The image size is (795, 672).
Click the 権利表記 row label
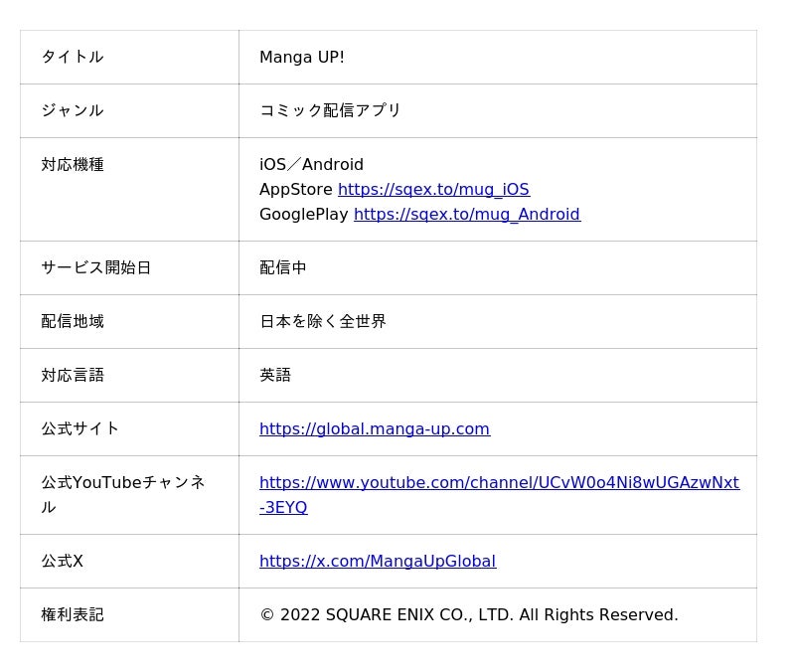tap(72, 614)
